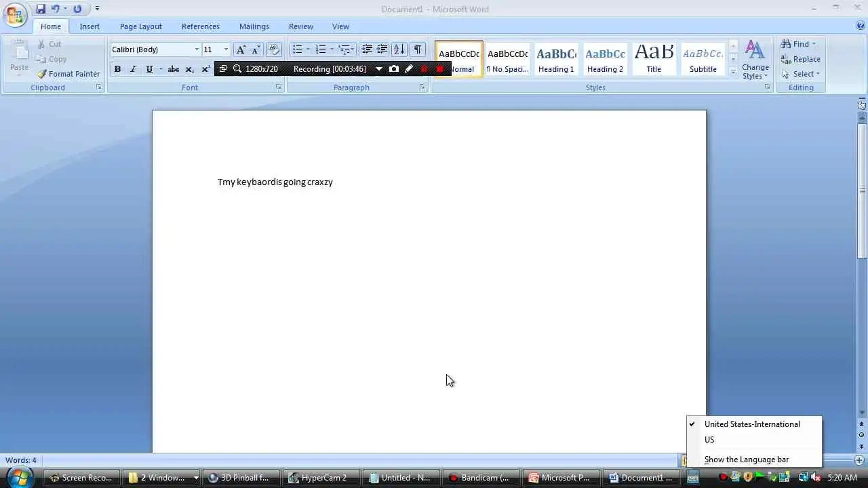868x488 pixels.
Task: Toggle bold formatting
Action: [117, 69]
